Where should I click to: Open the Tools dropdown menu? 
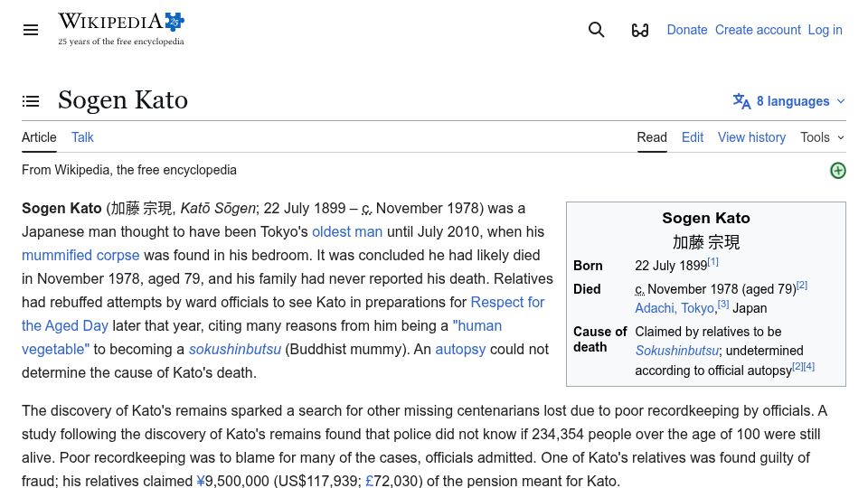(x=822, y=137)
